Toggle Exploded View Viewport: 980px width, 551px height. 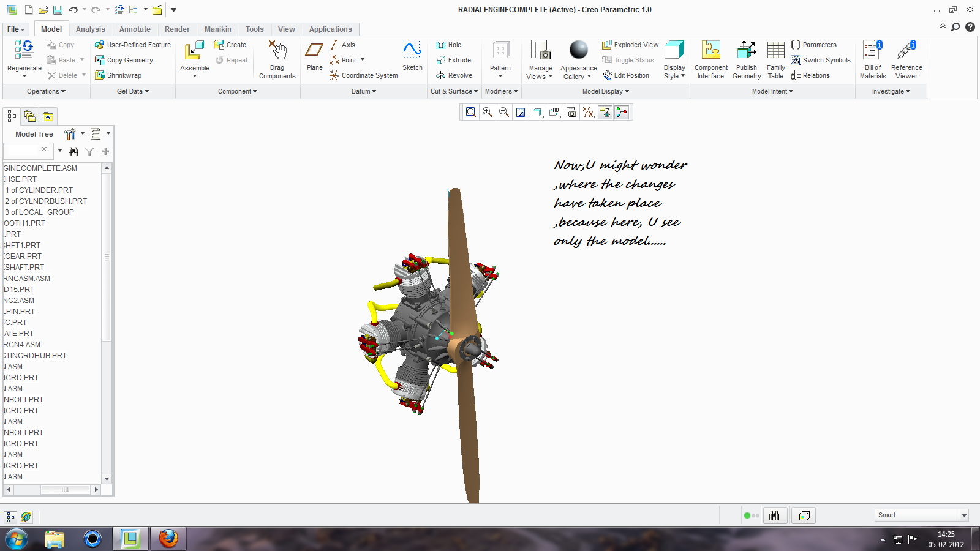click(x=630, y=45)
